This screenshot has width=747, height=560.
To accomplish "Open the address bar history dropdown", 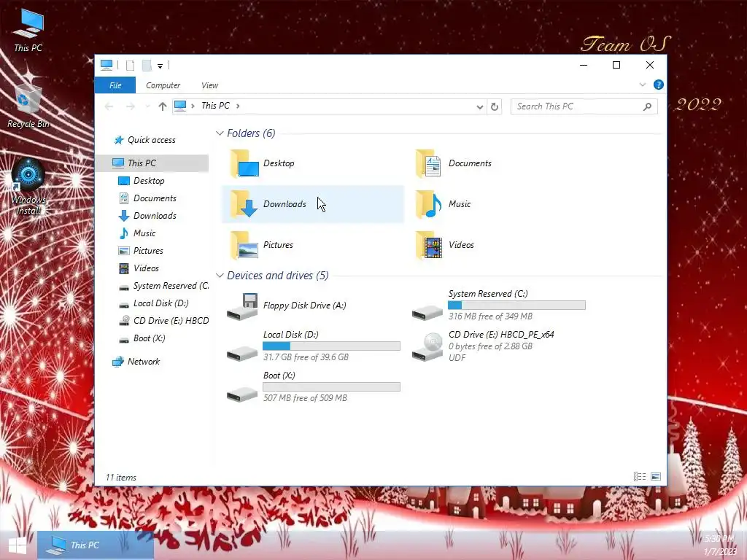I will (x=480, y=106).
